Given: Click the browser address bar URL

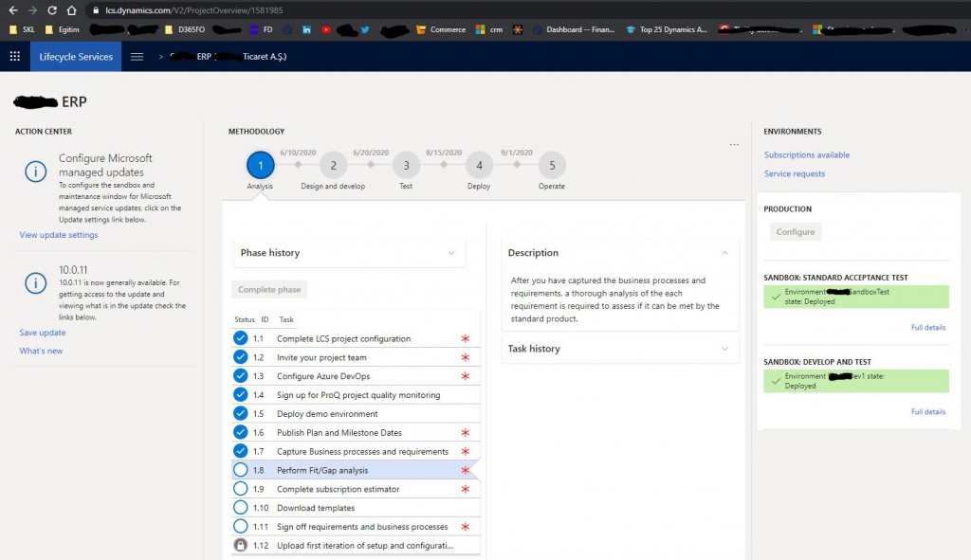Looking at the screenshot, I should pyautogui.click(x=193, y=10).
